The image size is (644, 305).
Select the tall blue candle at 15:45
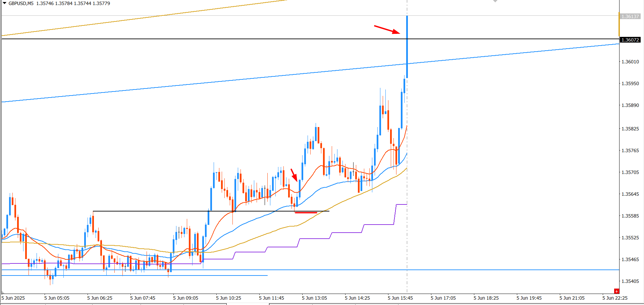tap(407, 47)
